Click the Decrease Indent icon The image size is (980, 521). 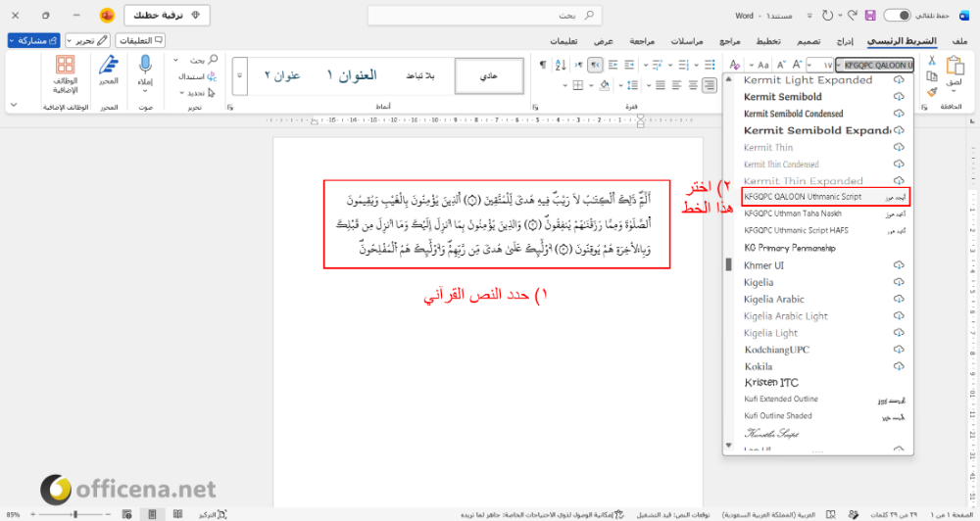pyautogui.click(x=629, y=65)
